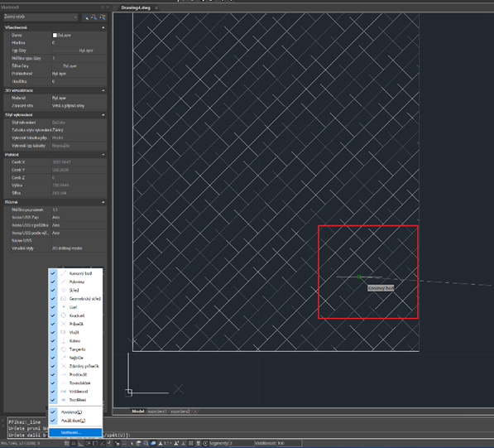Click the magnifier icon in the status bar

pyautogui.click(x=146, y=443)
